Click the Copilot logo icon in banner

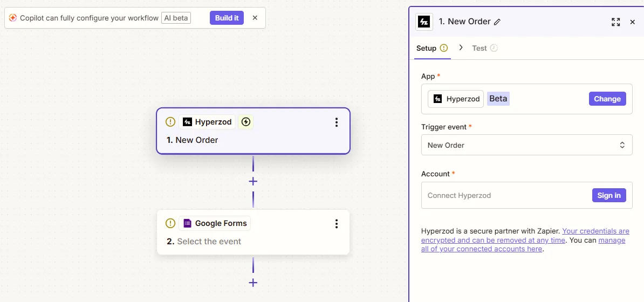tap(13, 18)
